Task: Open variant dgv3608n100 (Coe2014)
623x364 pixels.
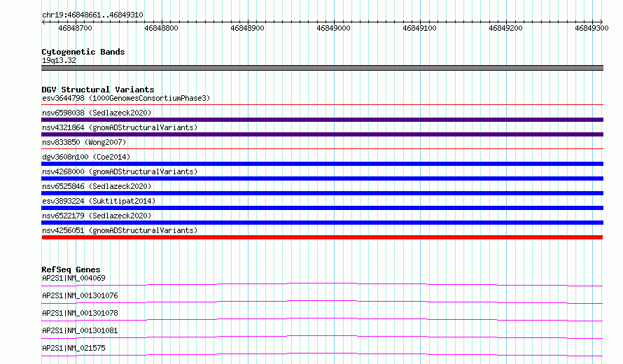Action: tap(86, 157)
